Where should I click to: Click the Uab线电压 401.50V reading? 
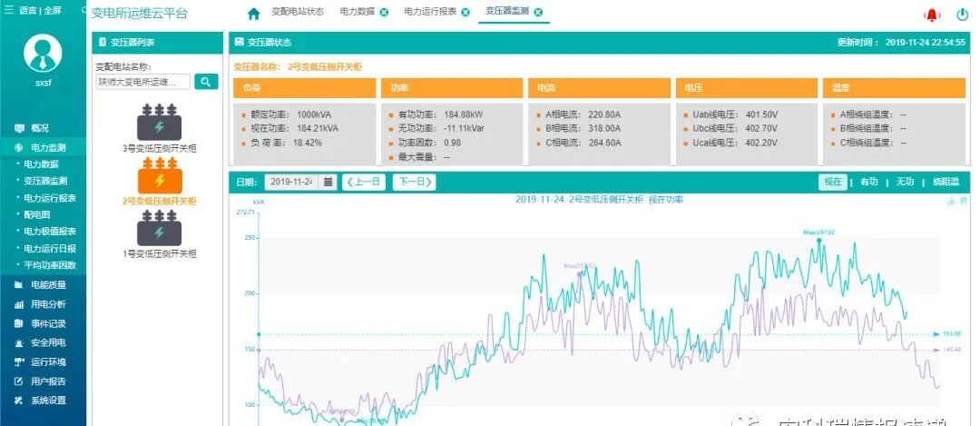coord(761,114)
